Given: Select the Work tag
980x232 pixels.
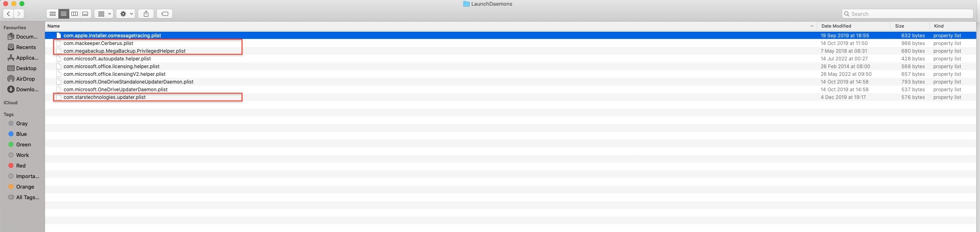Looking at the screenshot, I should [19, 155].
